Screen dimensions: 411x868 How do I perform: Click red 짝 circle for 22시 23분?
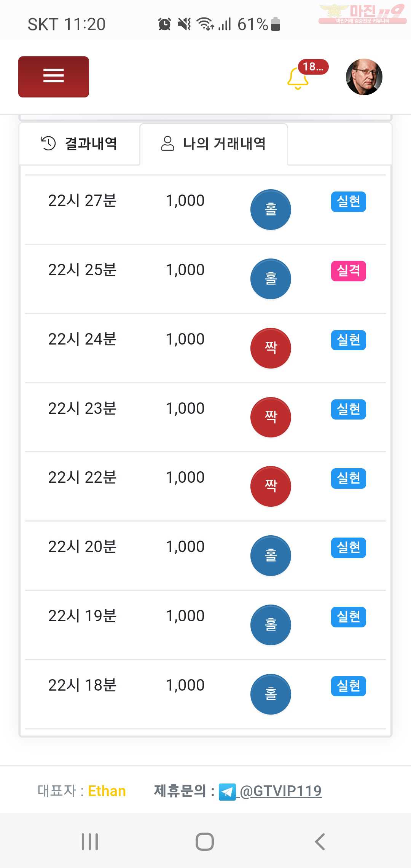[271, 417]
